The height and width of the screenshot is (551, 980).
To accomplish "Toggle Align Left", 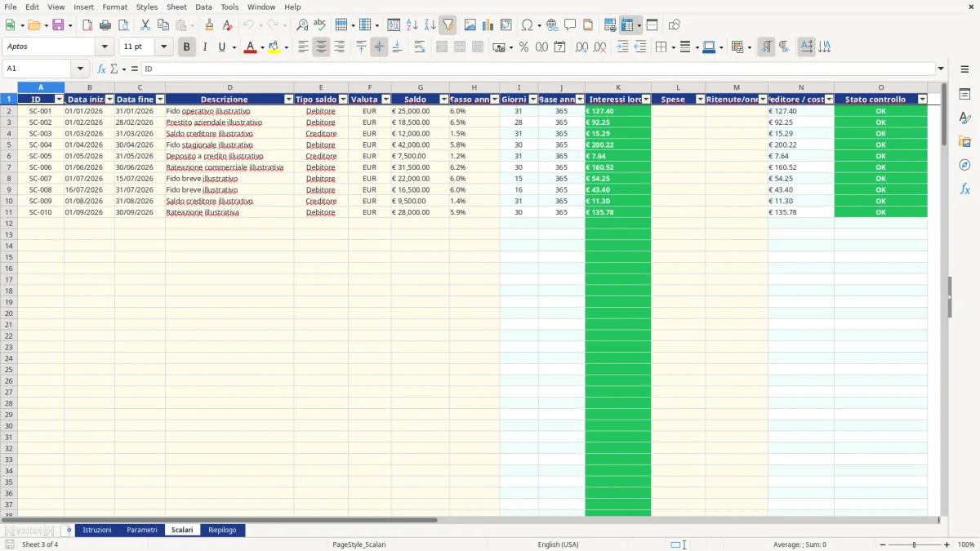I will click(x=303, y=47).
